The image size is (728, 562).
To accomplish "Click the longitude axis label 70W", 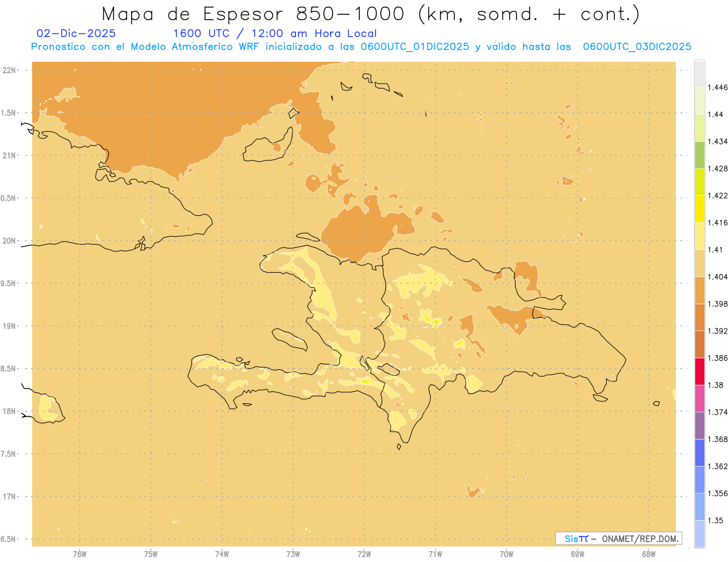I will coord(506,554).
